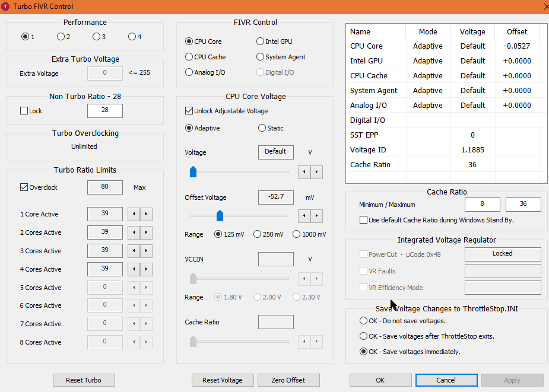Decrease 2 Cores Active ratio with left arrow

click(134, 232)
